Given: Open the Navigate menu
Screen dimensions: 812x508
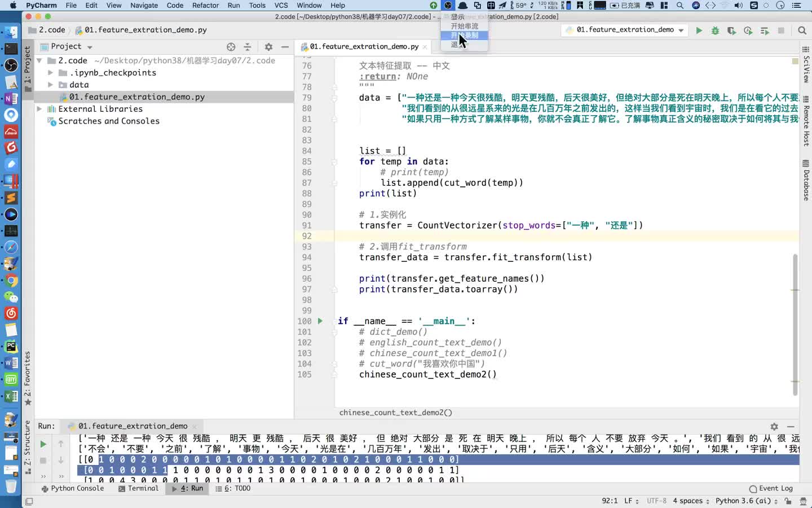Looking at the screenshot, I should (x=144, y=5).
